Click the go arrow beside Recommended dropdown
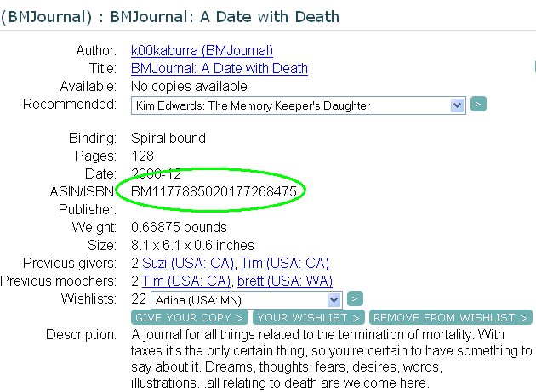This screenshot has height=392, width=536. pos(479,105)
